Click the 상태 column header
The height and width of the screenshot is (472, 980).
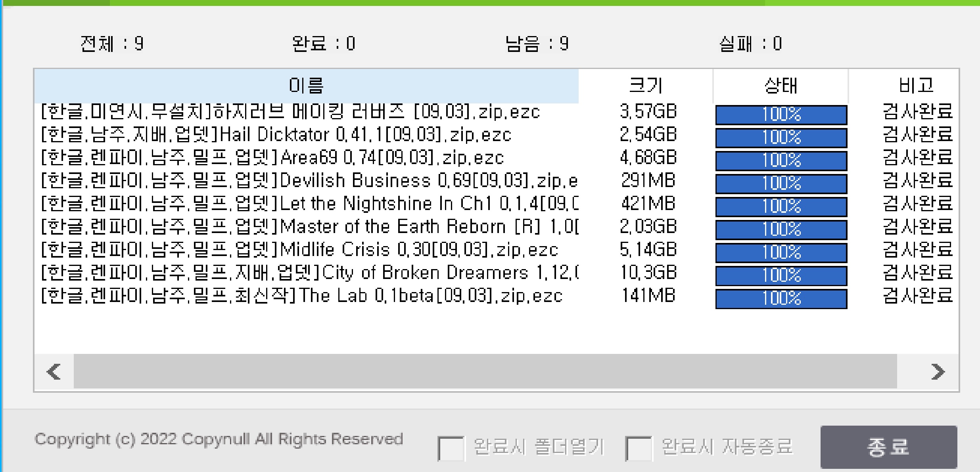[x=781, y=86]
